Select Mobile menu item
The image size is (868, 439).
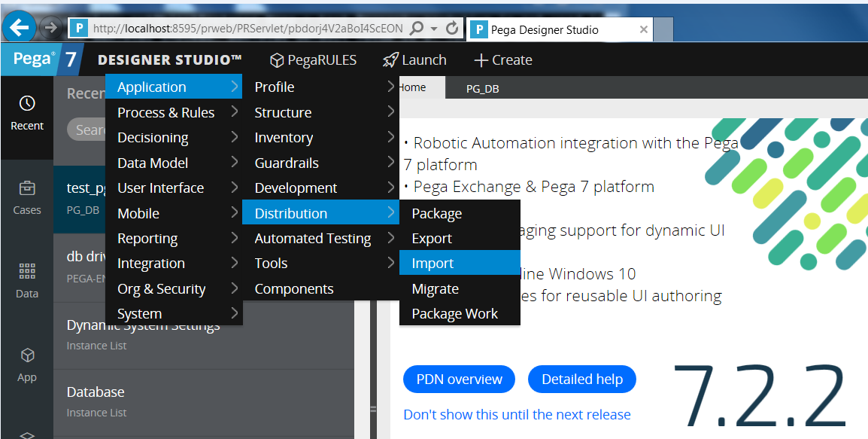pos(174,213)
